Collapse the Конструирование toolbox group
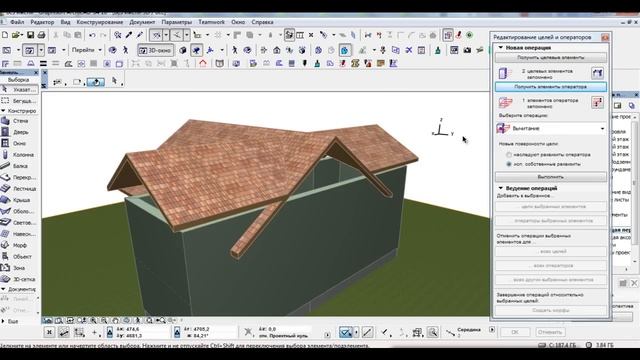Screen dimensions: 640x360 pos(3,111)
